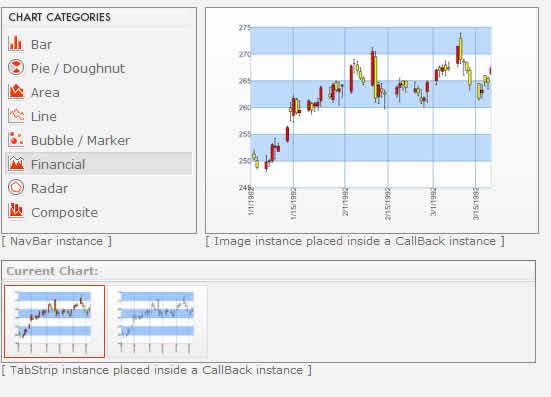This screenshot has height=397, width=551.
Task: Choose the Composite category label
Action: pos(65,213)
